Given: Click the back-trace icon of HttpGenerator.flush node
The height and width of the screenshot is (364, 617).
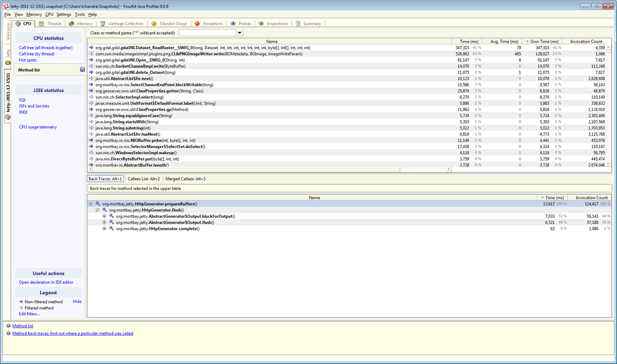Looking at the screenshot, I should (x=105, y=210).
